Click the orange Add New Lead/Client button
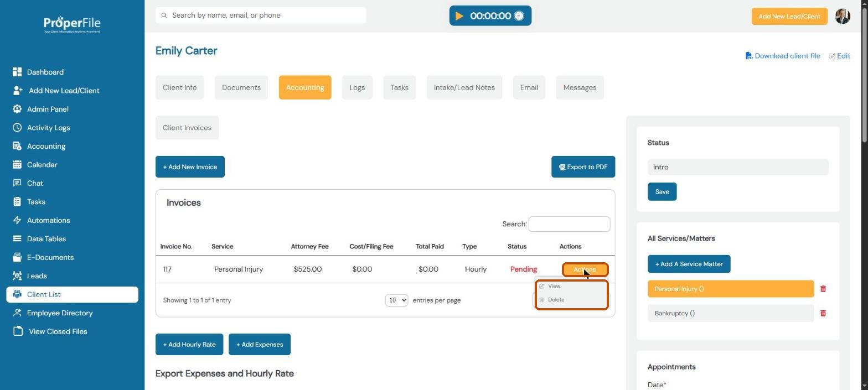 [789, 16]
